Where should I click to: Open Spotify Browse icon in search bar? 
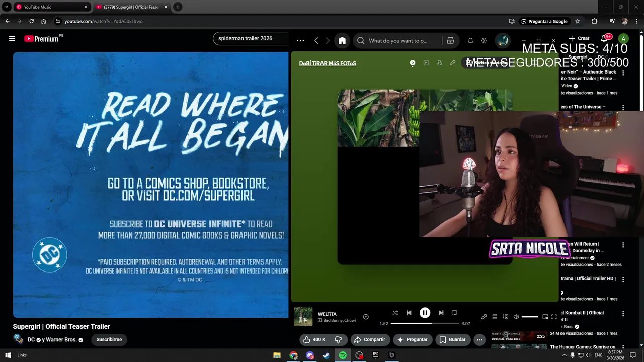450,41
